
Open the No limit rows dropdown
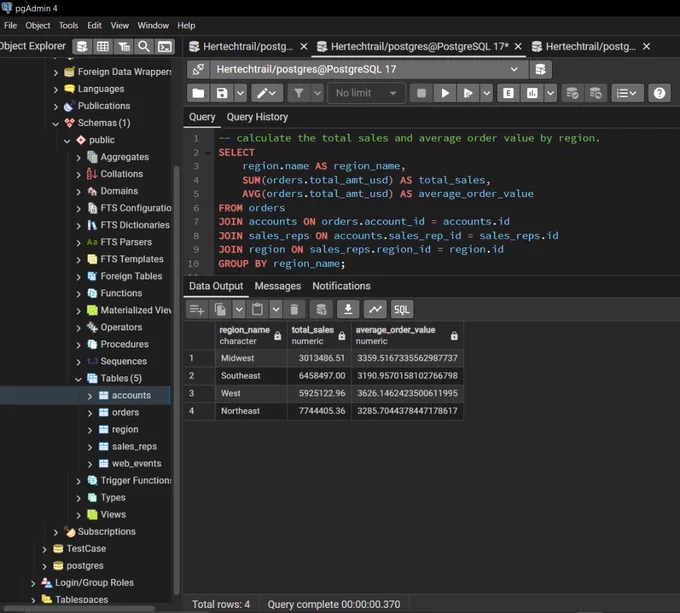tap(366, 93)
